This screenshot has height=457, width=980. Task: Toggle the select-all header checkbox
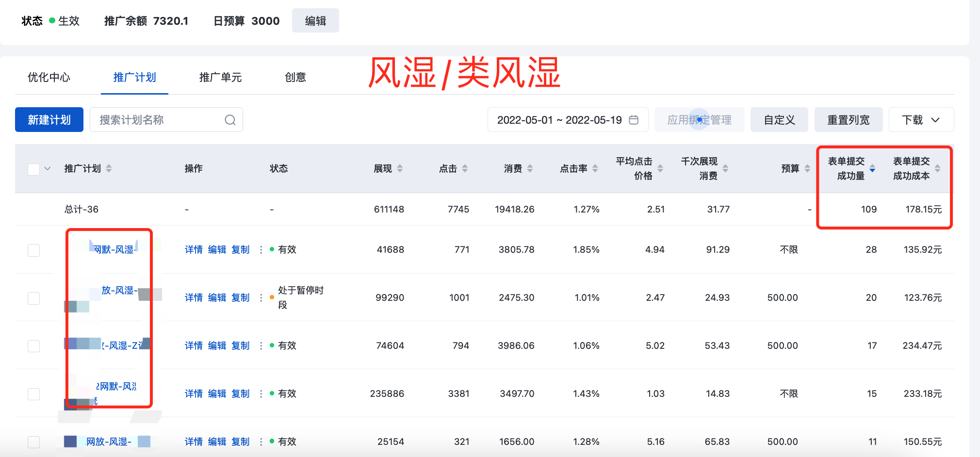click(33, 169)
